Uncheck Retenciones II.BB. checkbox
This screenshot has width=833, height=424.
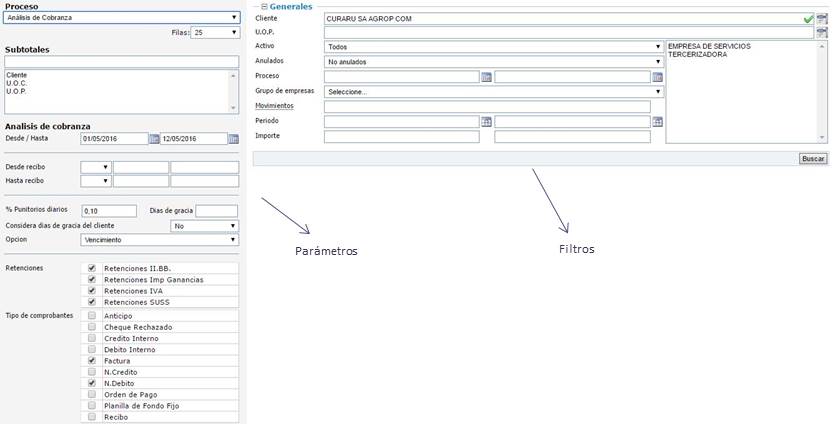(92, 269)
